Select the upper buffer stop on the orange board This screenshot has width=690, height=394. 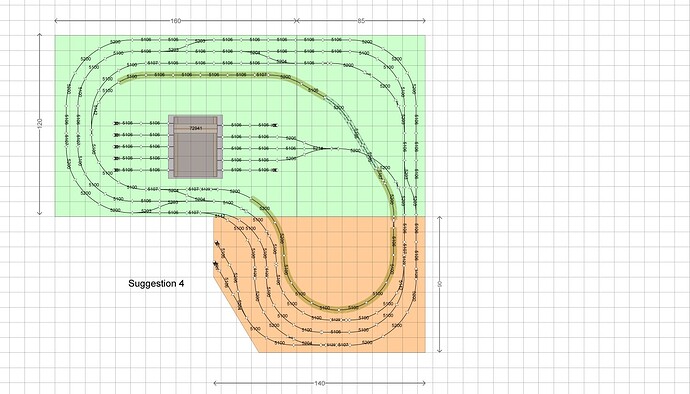pyautogui.click(x=217, y=243)
